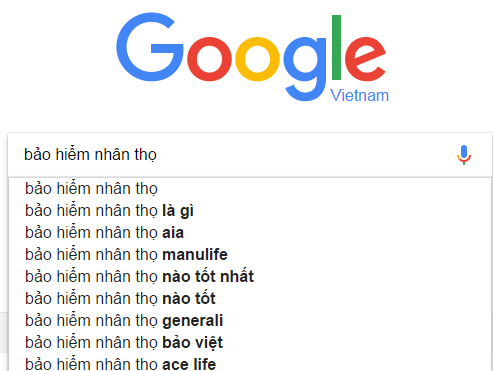Pick the 'manulife' autocomplete suggestion
The width and height of the screenshot is (493, 371).
pyautogui.click(x=250, y=255)
